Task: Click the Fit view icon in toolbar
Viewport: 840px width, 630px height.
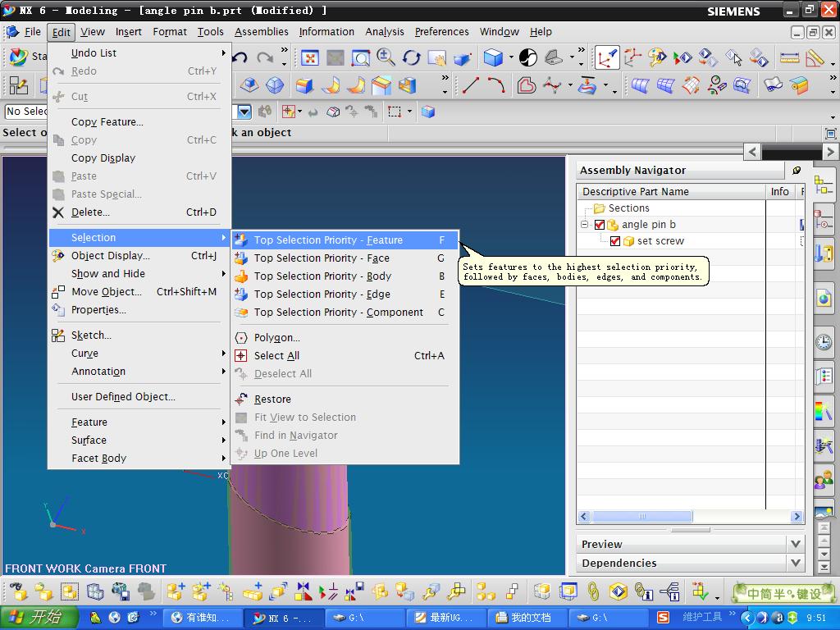Action: [309, 57]
